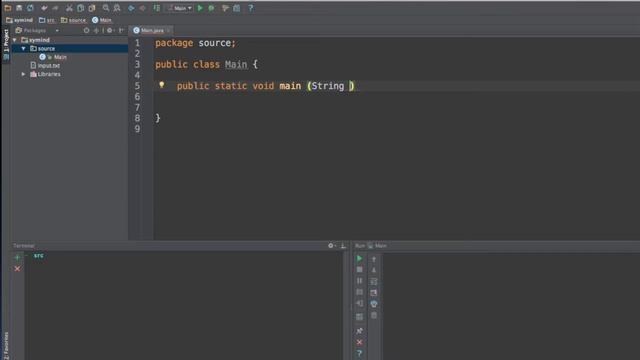Click symind breadcrumb in navigation bar

(x=20, y=20)
